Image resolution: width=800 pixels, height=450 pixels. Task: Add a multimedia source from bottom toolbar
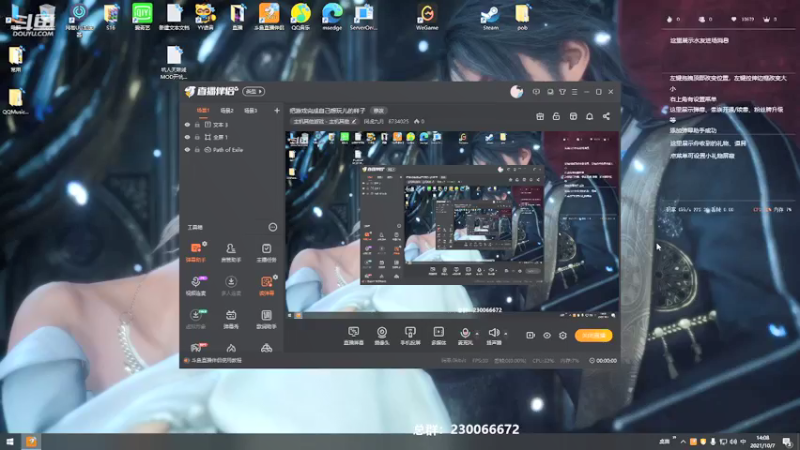[438, 336]
